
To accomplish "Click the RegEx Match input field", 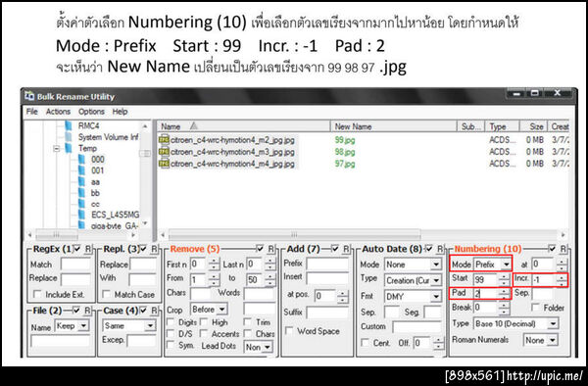I will [x=75, y=265].
